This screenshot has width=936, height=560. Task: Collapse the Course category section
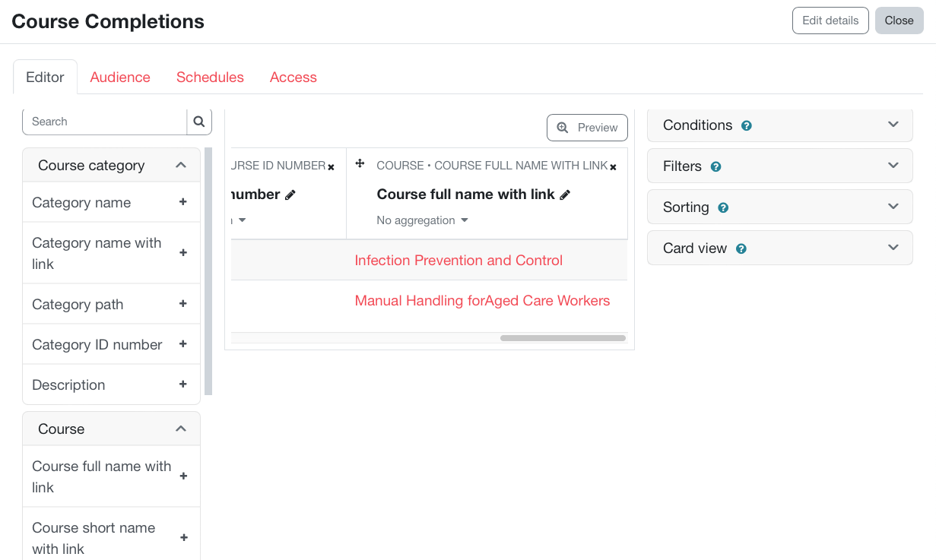(x=181, y=165)
